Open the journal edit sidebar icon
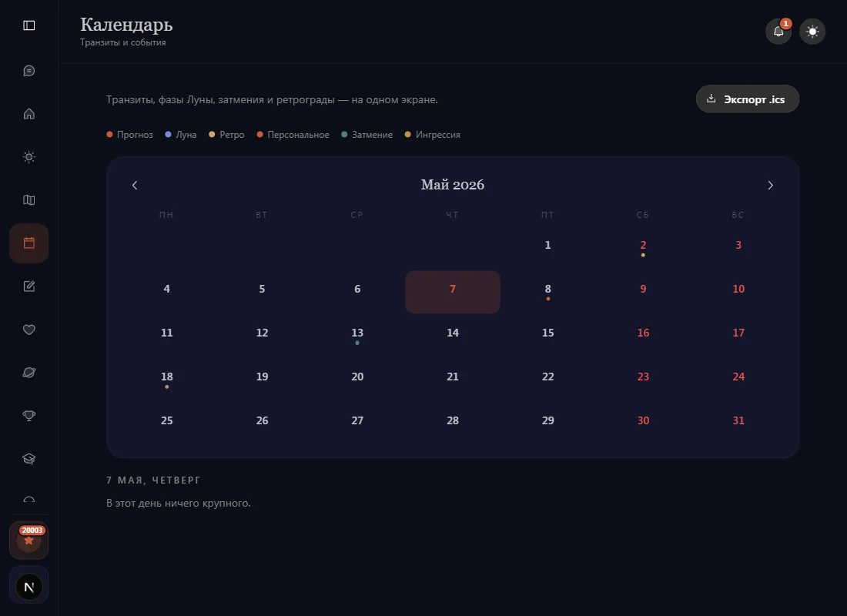Screen dimensions: 847x616 pos(29,286)
